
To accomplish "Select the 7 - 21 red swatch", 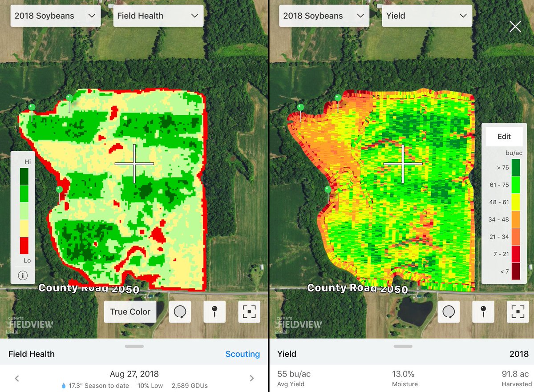I will pyautogui.click(x=516, y=254).
